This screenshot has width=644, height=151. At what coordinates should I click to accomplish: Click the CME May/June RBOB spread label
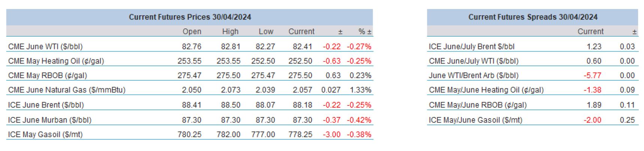pyautogui.click(x=478, y=105)
